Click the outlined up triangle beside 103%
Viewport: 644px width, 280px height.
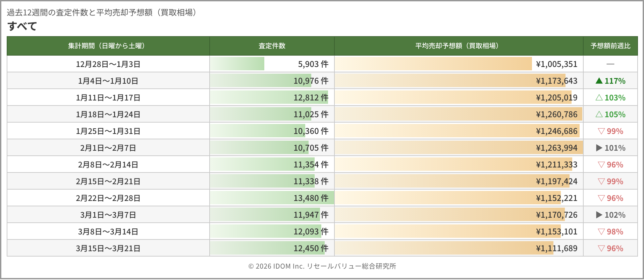(x=599, y=97)
